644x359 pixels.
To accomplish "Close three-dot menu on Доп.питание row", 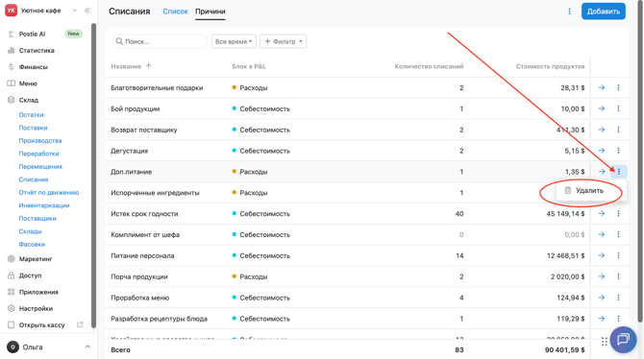I will point(619,172).
